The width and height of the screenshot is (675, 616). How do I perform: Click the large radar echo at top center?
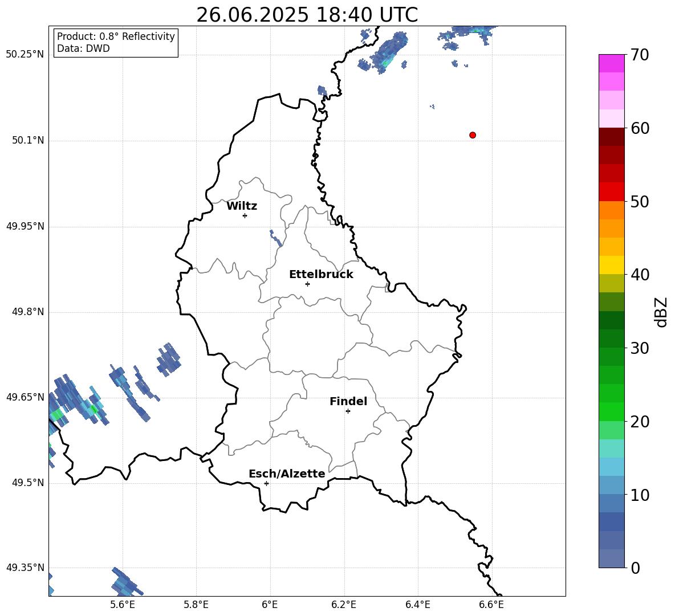pyautogui.click(x=389, y=52)
